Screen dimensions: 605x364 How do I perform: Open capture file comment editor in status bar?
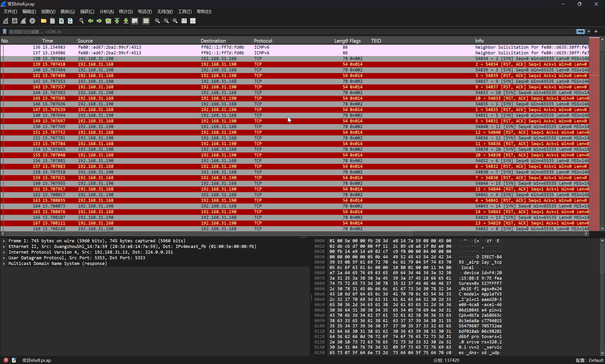(14, 360)
